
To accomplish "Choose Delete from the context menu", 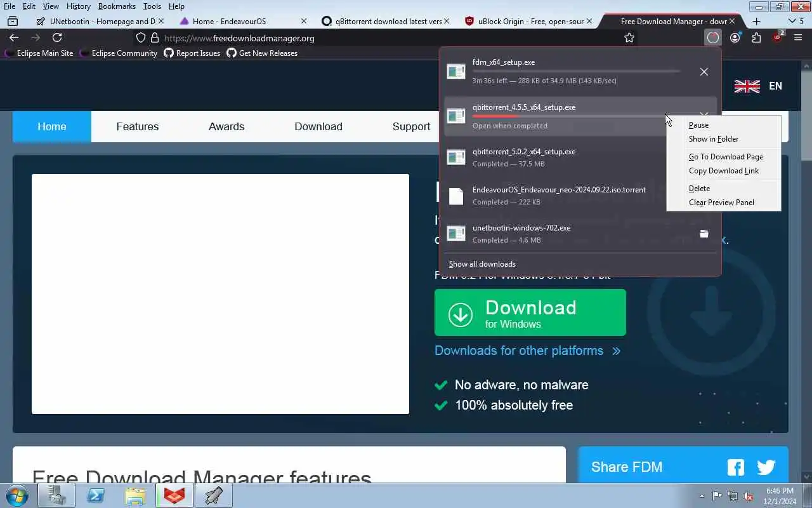I will [724, 189].
